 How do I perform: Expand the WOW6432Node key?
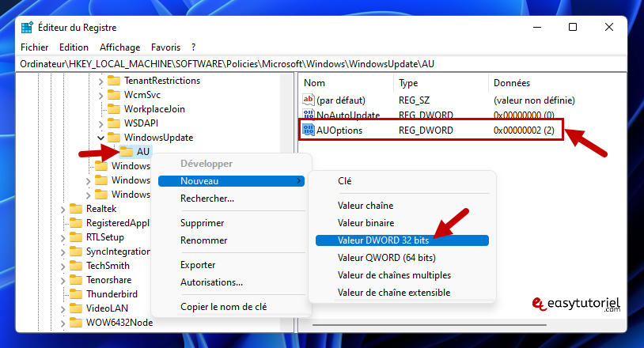tap(63, 323)
